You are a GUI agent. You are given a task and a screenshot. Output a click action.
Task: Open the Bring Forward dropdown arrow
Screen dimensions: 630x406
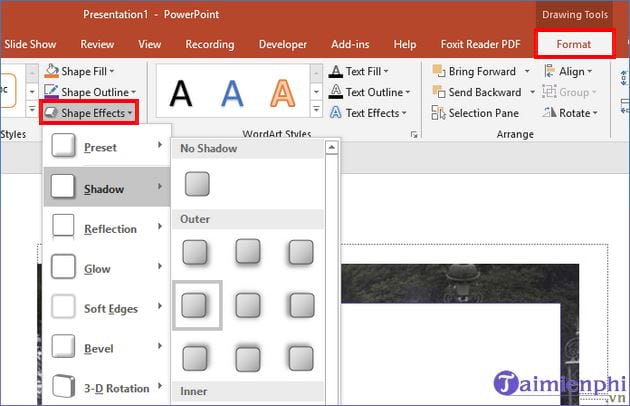(x=527, y=72)
